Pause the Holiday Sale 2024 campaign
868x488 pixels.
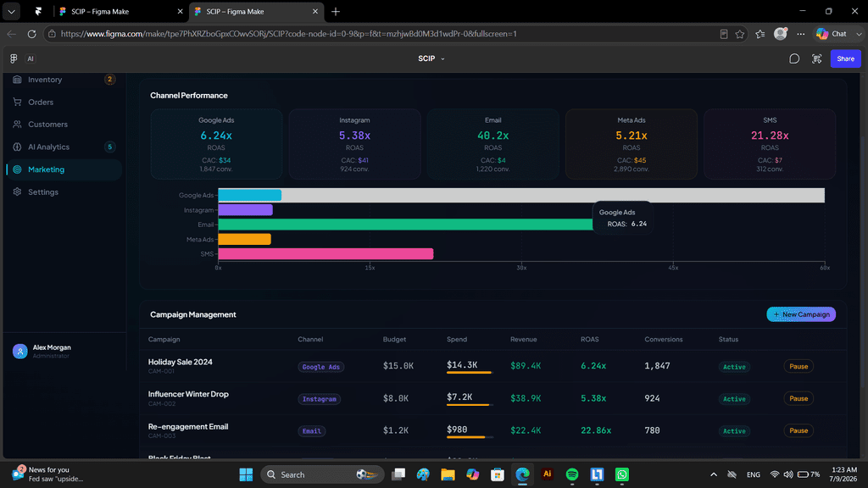tap(798, 366)
